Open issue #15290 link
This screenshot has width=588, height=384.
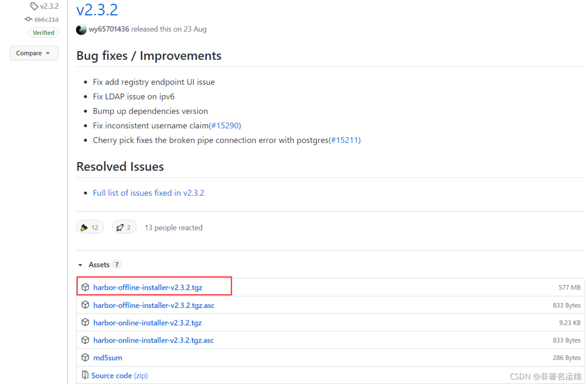click(225, 126)
